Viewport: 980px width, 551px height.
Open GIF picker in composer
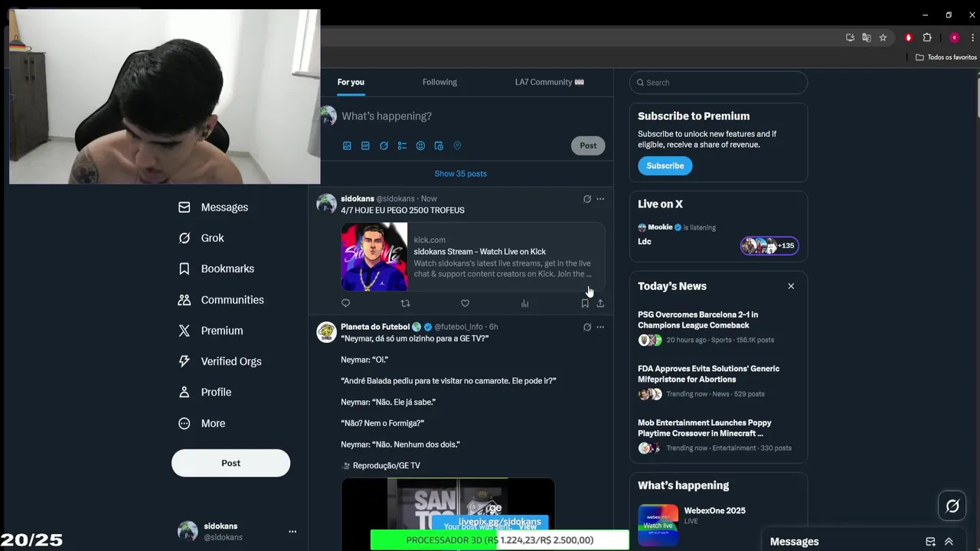tap(365, 145)
